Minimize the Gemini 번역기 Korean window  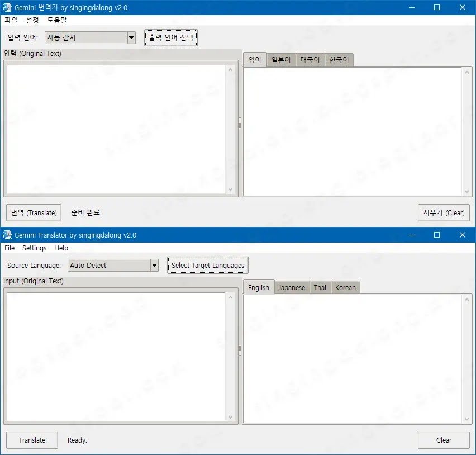(412, 7)
